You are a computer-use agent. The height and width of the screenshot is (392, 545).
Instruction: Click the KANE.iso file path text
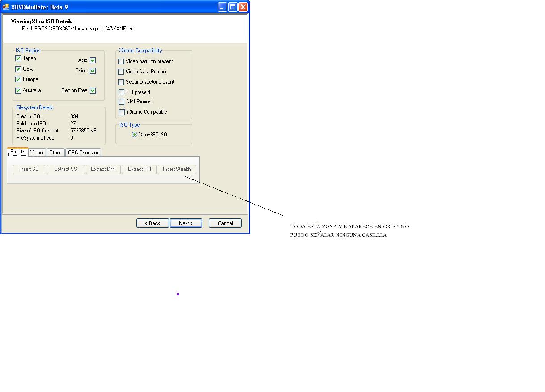78,29
